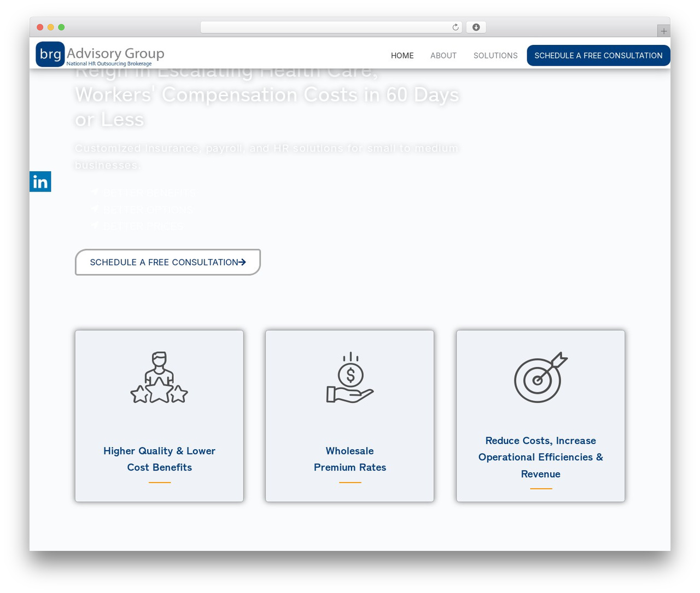Click the target with arrow icon
The image size is (700, 593).
point(541,377)
